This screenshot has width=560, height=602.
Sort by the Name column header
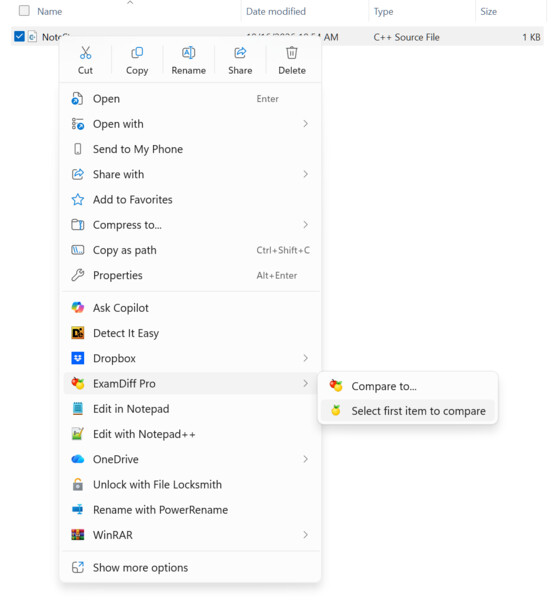tap(50, 12)
